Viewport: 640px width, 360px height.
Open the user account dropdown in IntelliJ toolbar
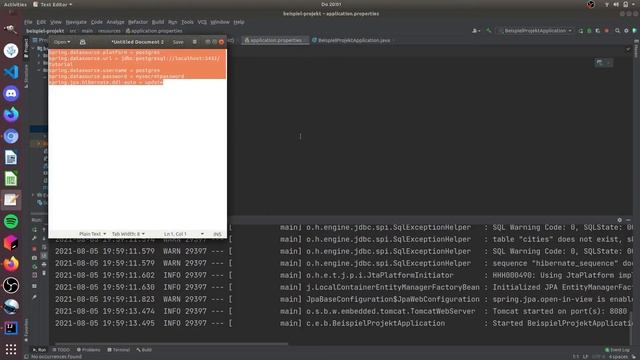[476, 31]
